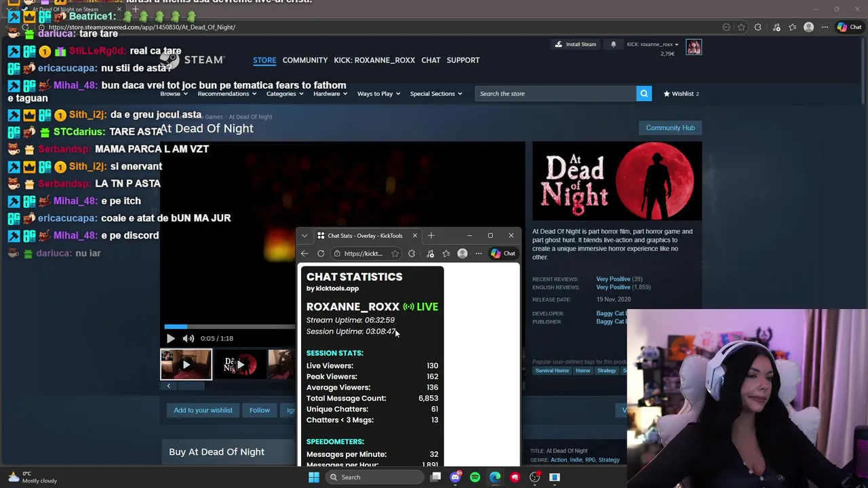Open the Wishlist link
868x488 pixels.
click(681, 94)
